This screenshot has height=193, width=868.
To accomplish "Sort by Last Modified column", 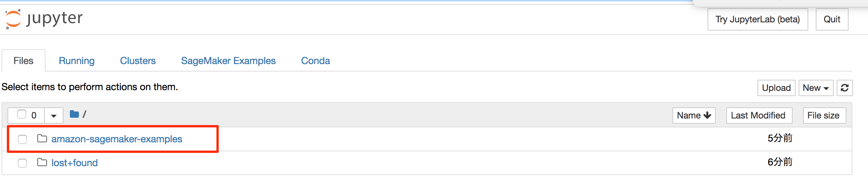I will tap(758, 116).
